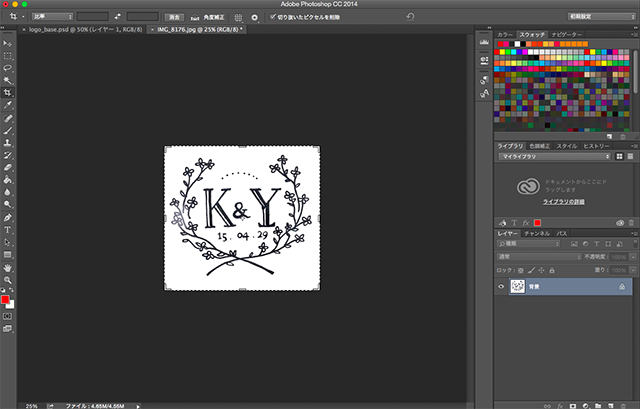Open the crop ratio dropdown
640x409 pixels.
[x=52, y=17]
